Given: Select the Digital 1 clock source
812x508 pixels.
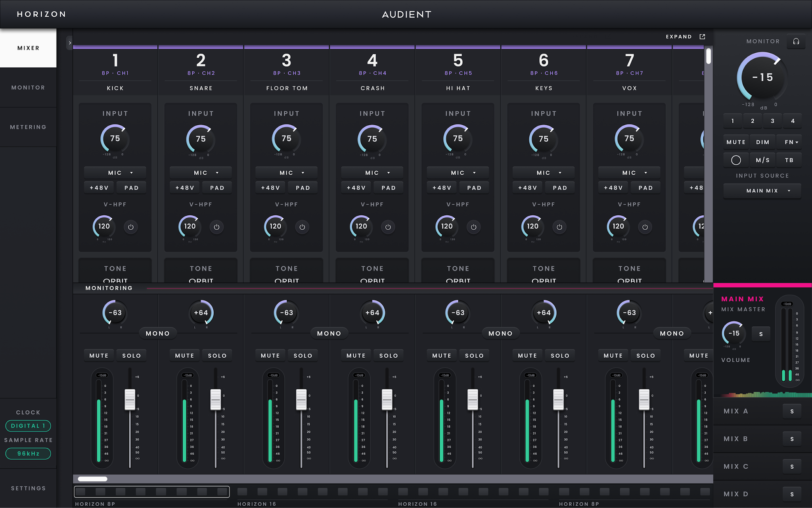Looking at the screenshot, I should (x=28, y=426).
